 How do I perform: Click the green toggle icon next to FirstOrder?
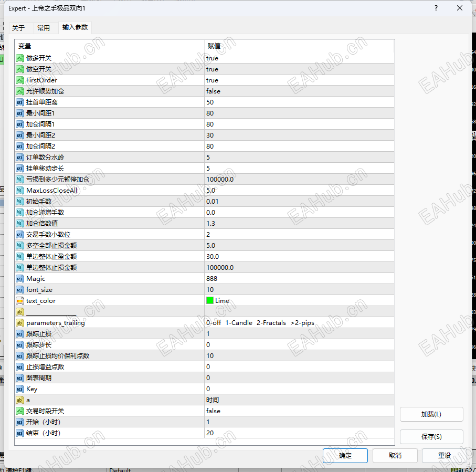pos(20,80)
